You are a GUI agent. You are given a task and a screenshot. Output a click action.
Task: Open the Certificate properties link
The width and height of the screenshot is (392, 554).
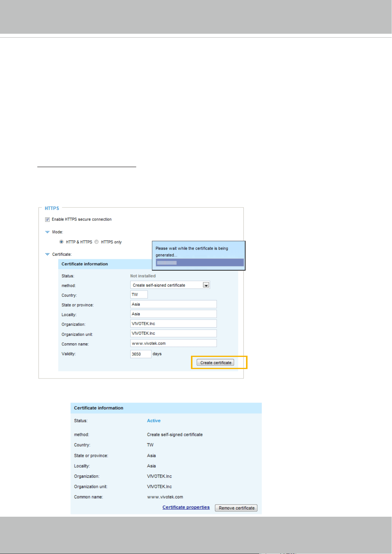(186, 507)
